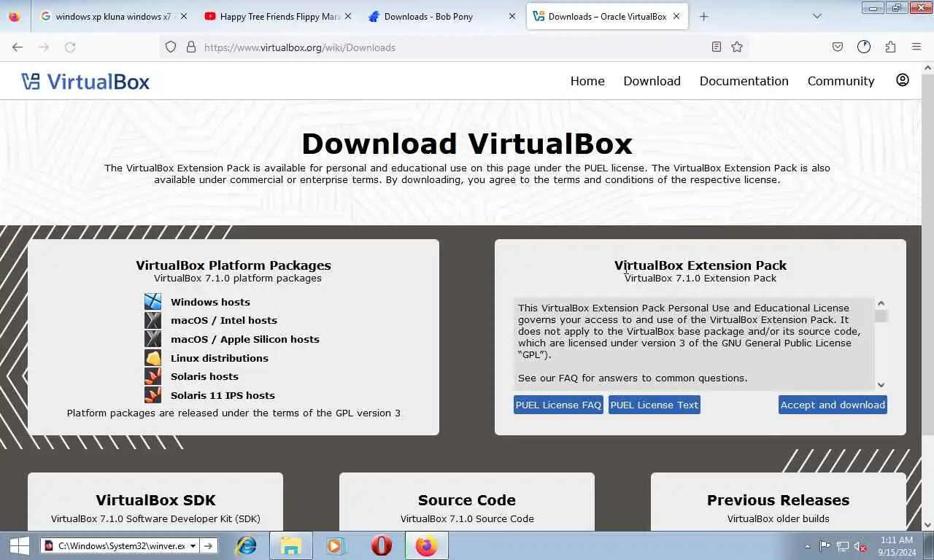Launch Internet Explorer from taskbar
934x560 pixels.
[x=246, y=545]
